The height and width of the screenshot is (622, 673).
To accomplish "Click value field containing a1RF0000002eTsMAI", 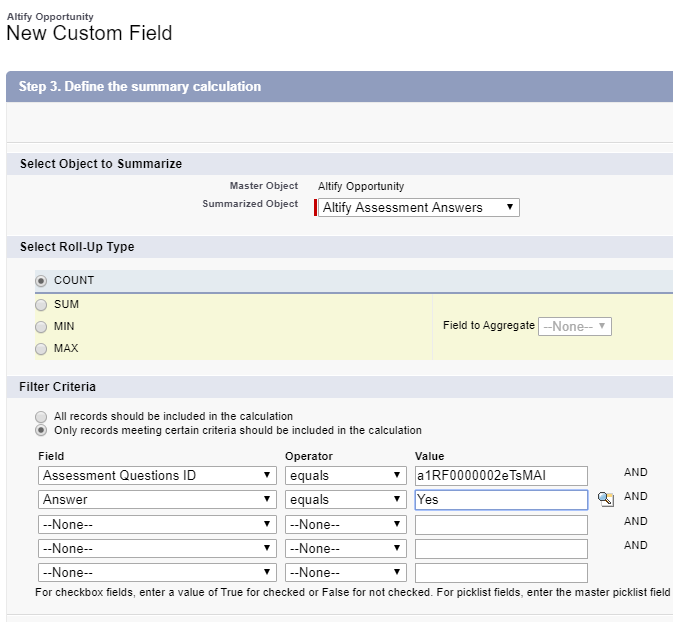I will (x=501, y=476).
